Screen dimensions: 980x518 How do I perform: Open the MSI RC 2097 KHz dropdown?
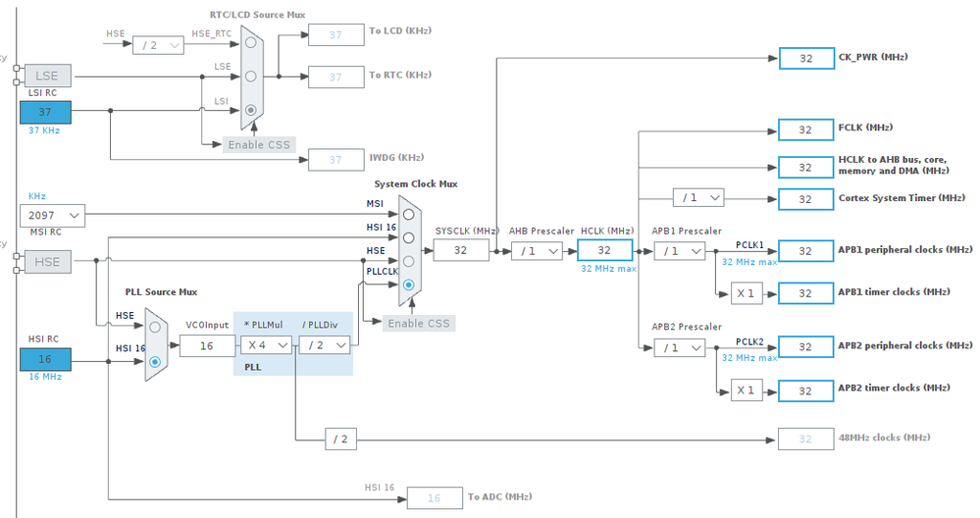tap(53, 215)
